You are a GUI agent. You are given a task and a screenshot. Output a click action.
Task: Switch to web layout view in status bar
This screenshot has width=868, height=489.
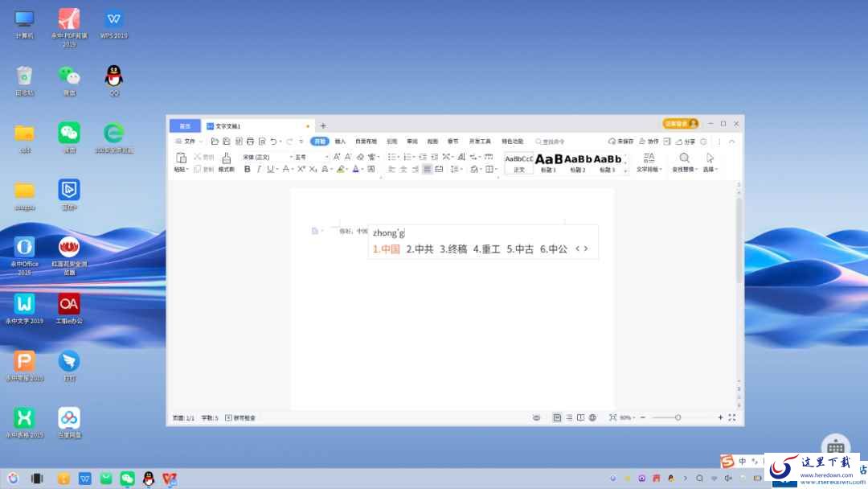(x=593, y=417)
